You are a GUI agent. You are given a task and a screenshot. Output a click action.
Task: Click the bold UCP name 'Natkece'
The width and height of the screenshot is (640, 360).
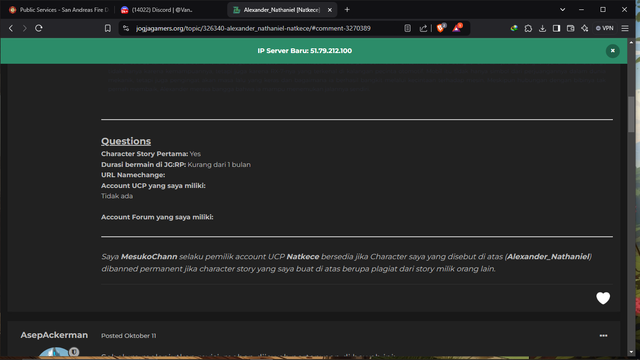(x=303, y=256)
